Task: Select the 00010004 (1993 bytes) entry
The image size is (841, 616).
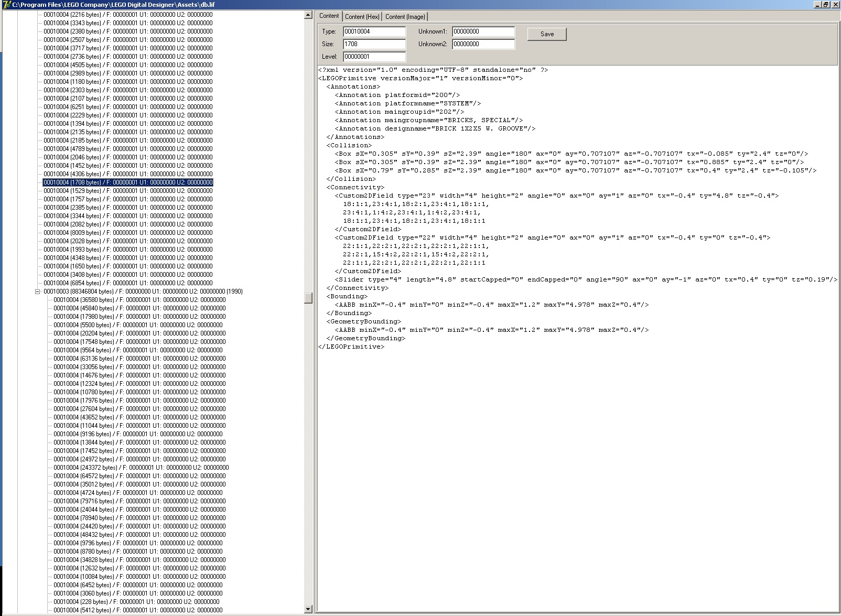Action: click(x=128, y=250)
